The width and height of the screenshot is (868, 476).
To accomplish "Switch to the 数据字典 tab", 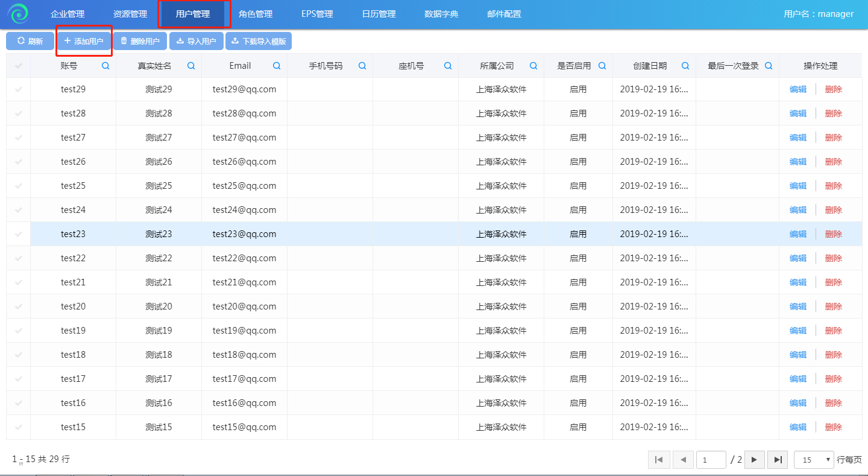I will click(441, 14).
